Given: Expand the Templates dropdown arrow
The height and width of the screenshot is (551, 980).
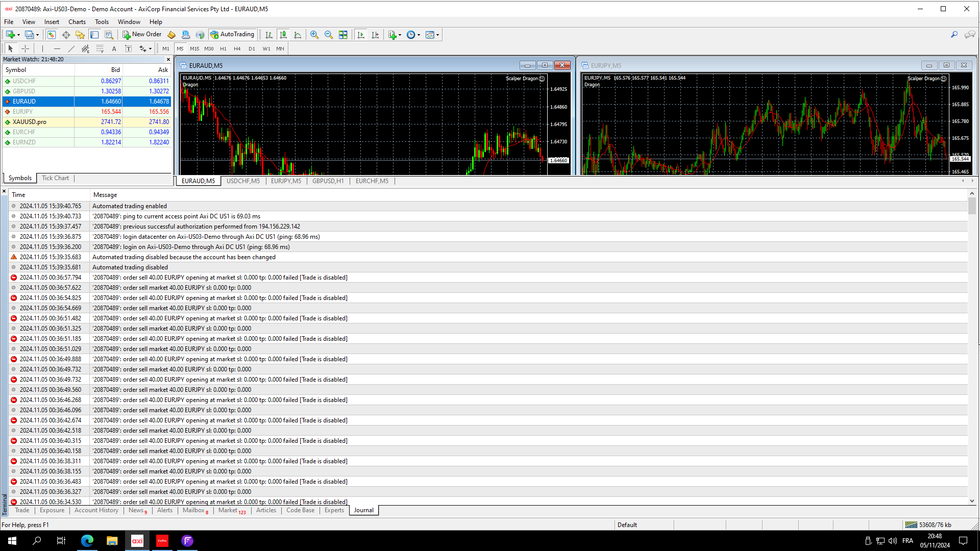Looking at the screenshot, I should click(437, 35).
